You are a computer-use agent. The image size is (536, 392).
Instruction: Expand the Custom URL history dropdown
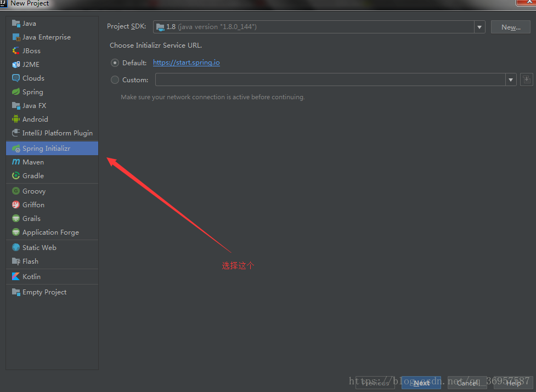511,79
